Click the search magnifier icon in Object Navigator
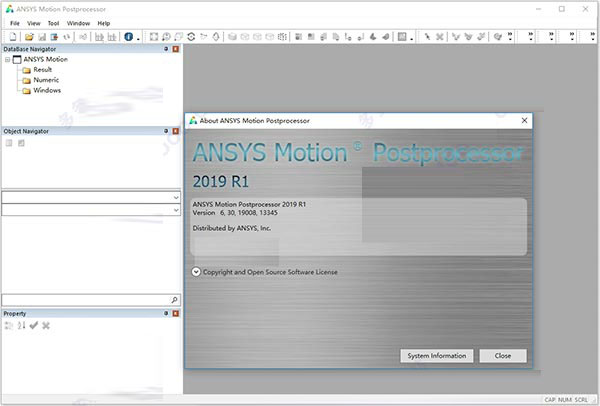This screenshot has width=600, height=406. pyautogui.click(x=174, y=300)
